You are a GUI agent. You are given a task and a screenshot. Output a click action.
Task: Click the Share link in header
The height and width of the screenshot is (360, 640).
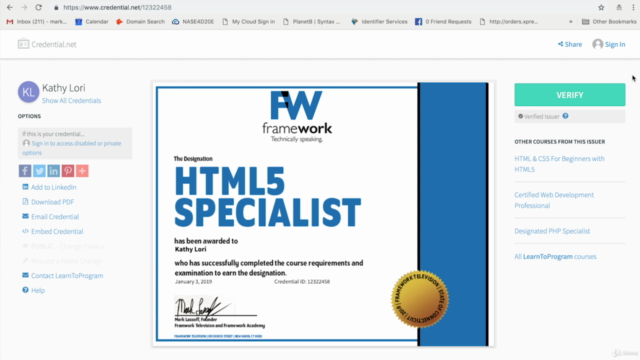click(x=570, y=44)
